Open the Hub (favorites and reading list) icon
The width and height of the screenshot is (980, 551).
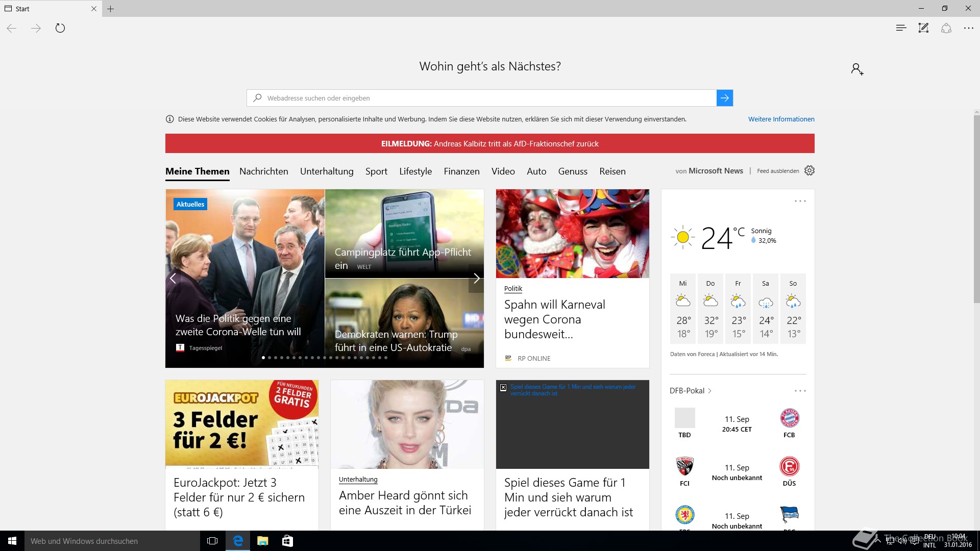click(x=901, y=28)
